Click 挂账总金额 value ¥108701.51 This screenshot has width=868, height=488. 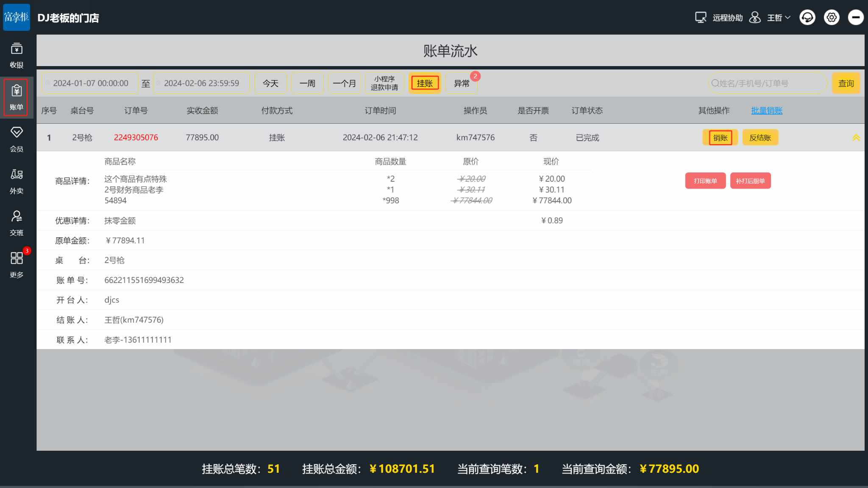click(402, 469)
